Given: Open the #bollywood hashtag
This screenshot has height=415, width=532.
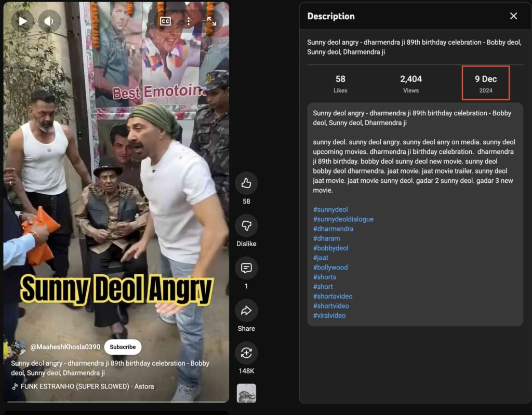Looking at the screenshot, I should point(330,267).
